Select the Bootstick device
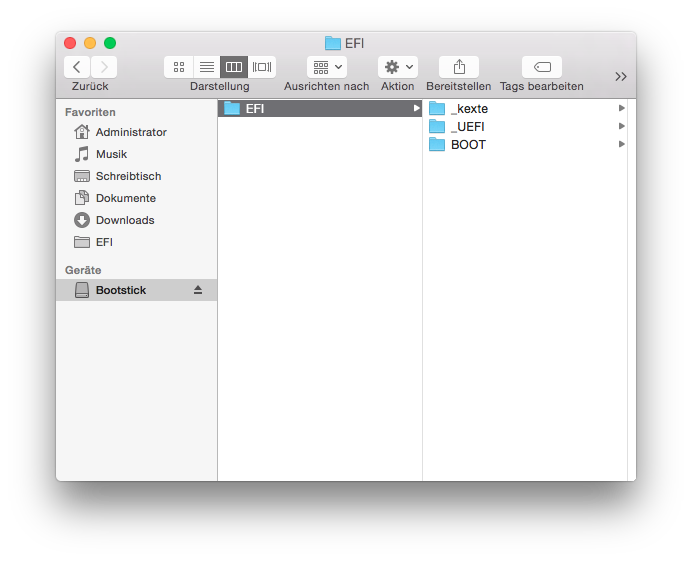Screen dimensions: 692x561 136,290
